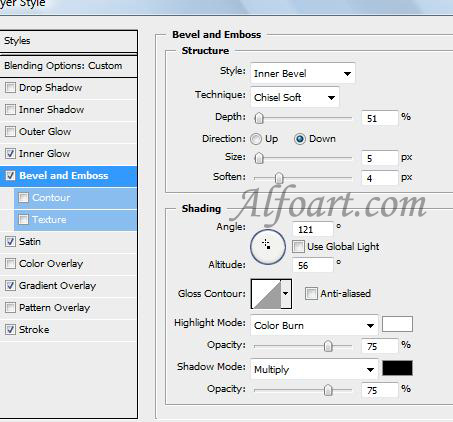This screenshot has width=453, height=422.
Task: Click the Depth value field
Action: tap(380, 118)
